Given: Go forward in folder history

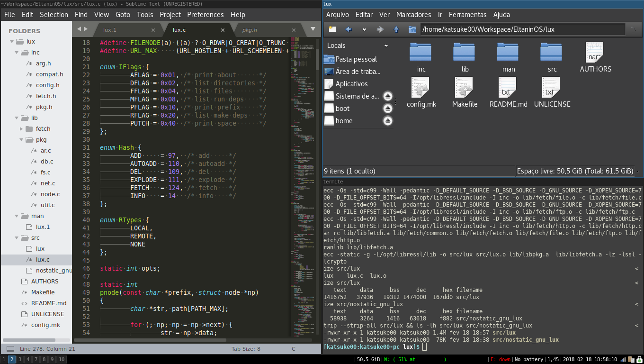Looking at the screenshot, I should (380, 29).
